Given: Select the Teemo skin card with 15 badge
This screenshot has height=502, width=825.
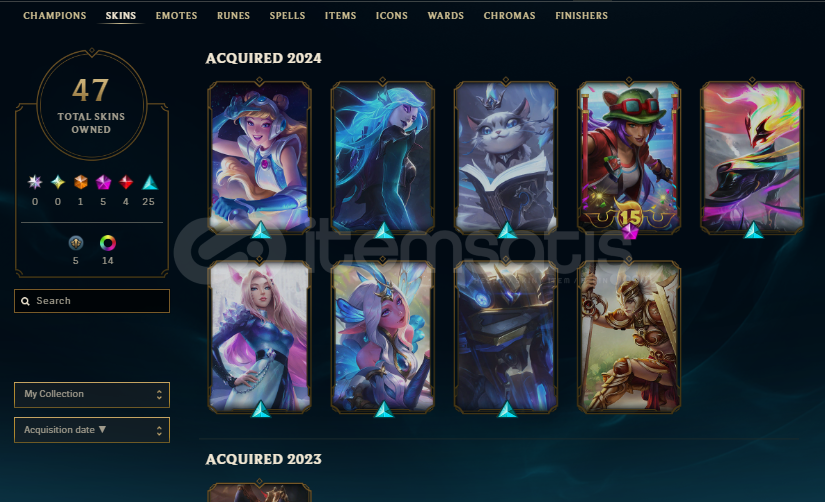Looking at the screenshot, I should point(629,157).
